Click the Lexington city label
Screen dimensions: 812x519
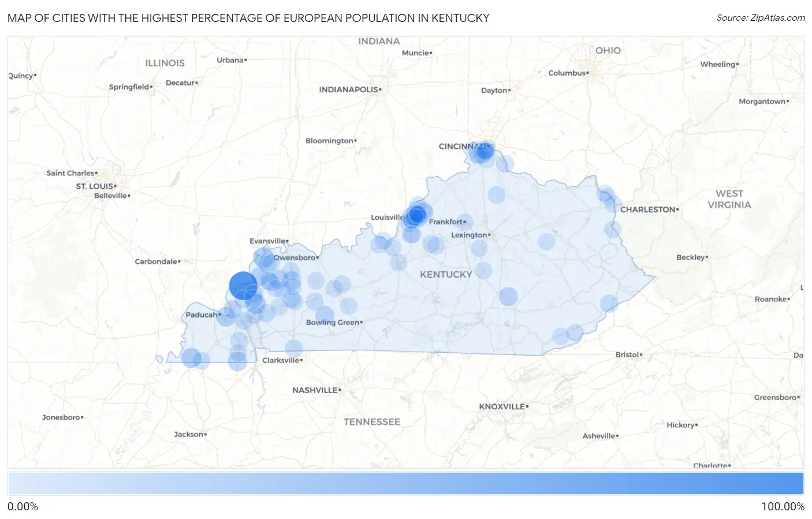[x=469, y=235]
